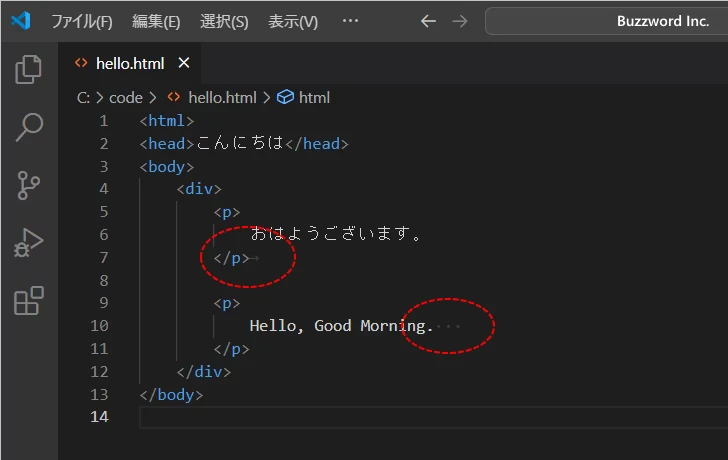Open the Search view icon

[29, 127]
